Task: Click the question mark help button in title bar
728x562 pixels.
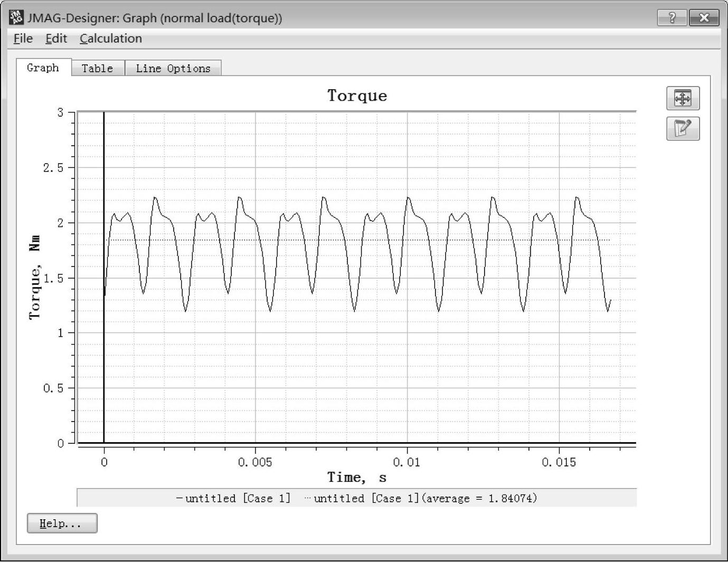Action: click(672, 18)
